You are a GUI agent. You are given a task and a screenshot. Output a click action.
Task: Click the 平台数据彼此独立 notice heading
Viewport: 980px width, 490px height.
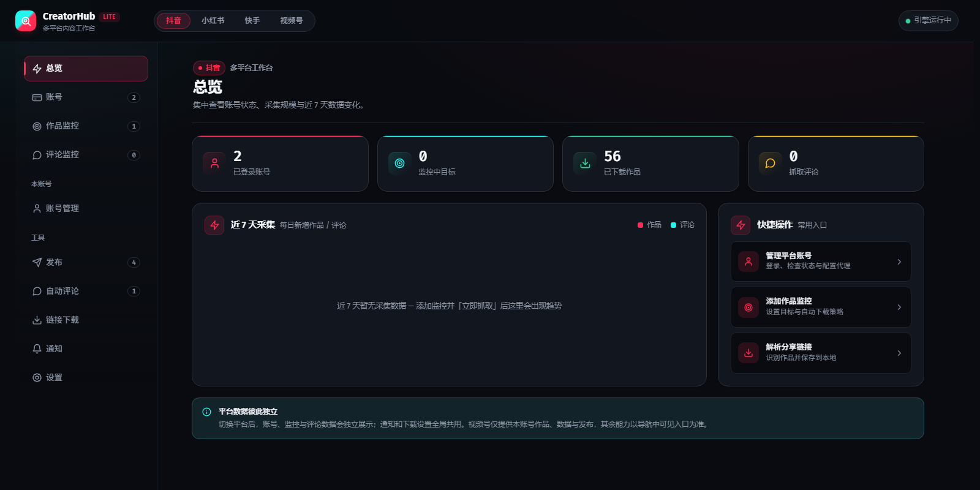[248, 412]
